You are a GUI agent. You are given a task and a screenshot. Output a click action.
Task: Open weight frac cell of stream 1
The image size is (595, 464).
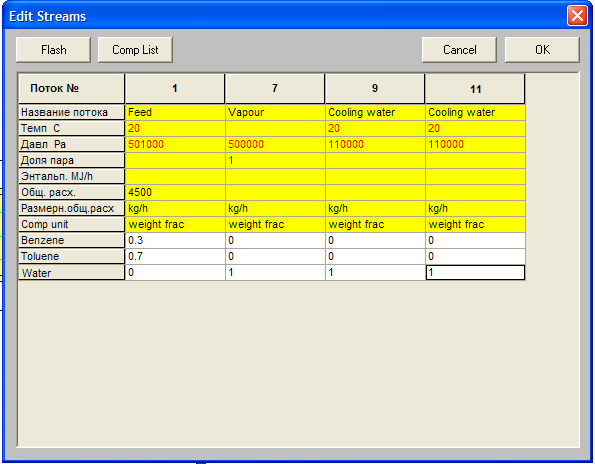tap(175, 224)
